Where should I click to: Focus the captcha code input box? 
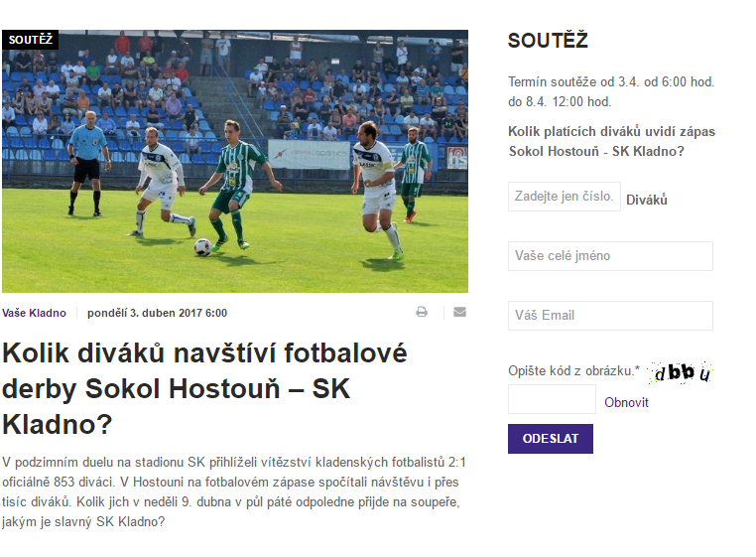coord(552,399)
